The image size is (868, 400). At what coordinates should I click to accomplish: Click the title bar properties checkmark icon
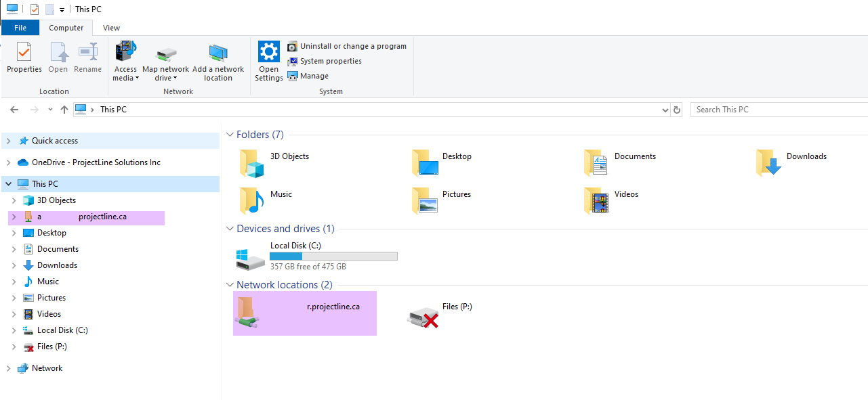point(35,9)
